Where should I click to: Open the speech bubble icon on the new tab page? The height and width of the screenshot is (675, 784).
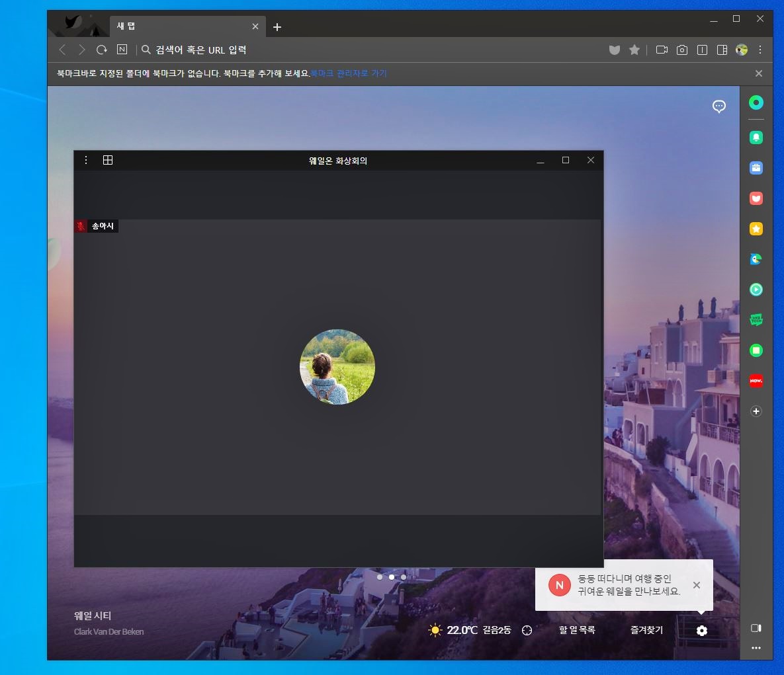719,106
